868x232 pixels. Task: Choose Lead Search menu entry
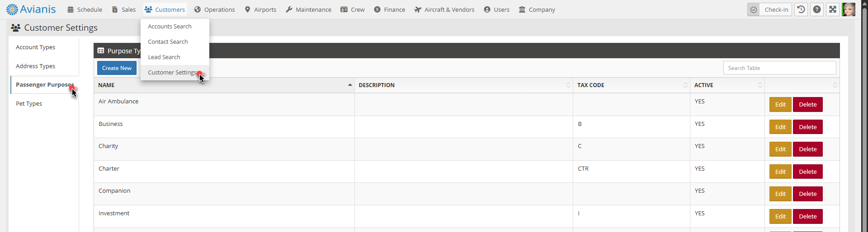click(164, 57)
